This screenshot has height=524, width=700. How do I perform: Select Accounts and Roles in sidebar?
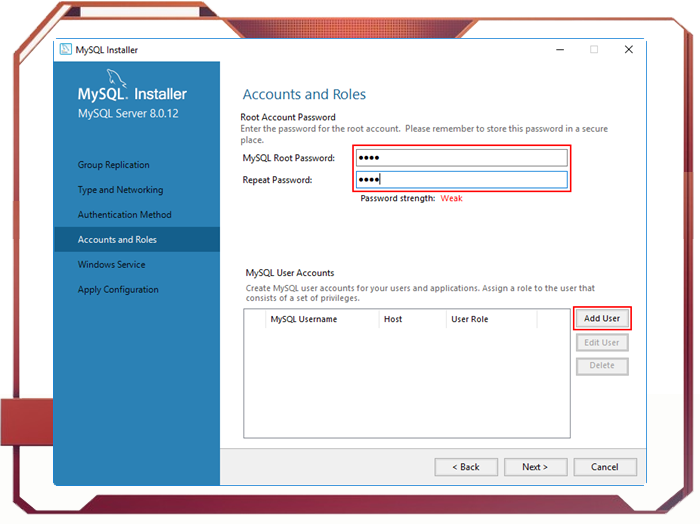117,240
